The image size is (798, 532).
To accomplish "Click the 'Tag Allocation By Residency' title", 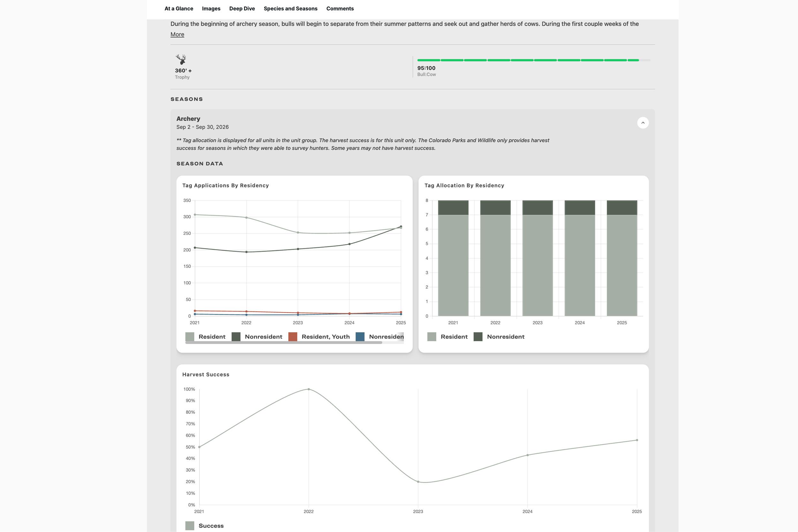I will coord(464,185).
